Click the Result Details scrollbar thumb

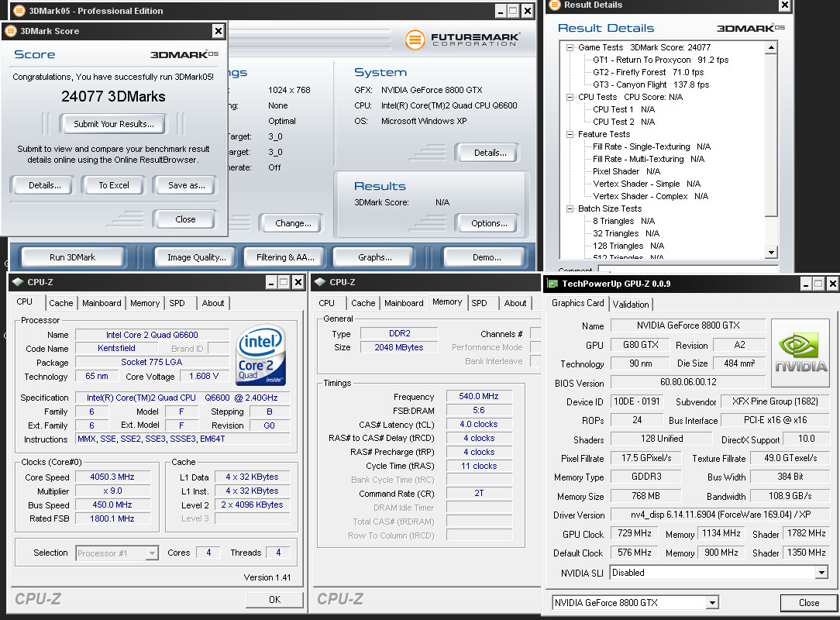pyautogui.click(x=771, y=134)
